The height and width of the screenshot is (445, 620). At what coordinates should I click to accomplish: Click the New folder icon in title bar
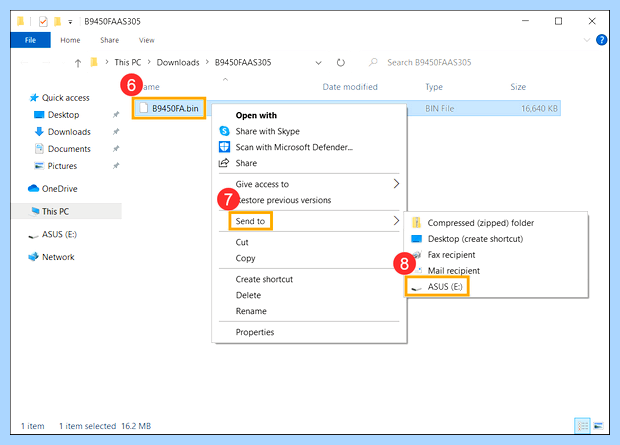[58, 21]
